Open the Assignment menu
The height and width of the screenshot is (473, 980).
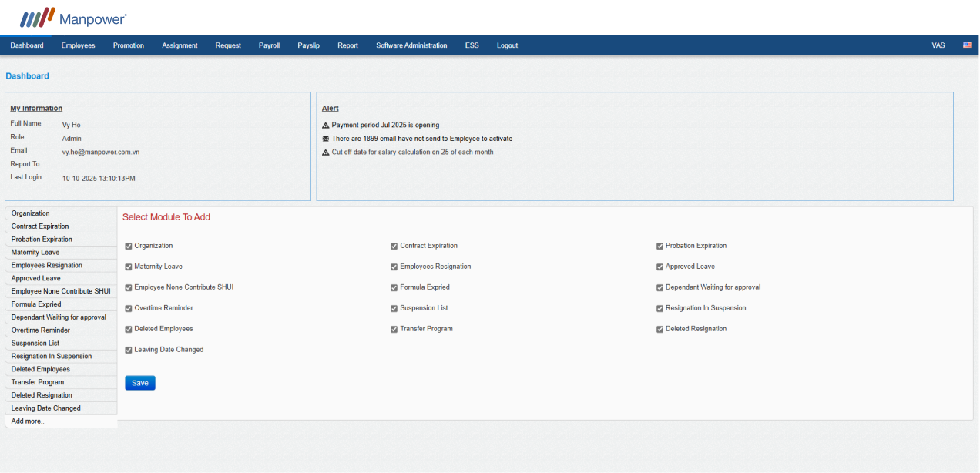click(180, 45)
